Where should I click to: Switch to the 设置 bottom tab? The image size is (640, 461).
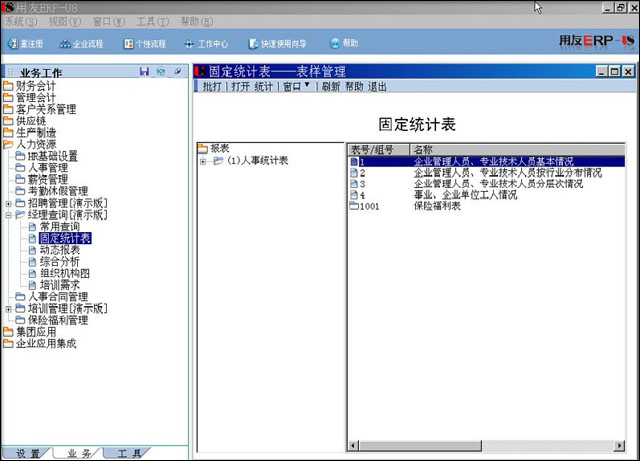pyautogui.click(x=27, y=453)
